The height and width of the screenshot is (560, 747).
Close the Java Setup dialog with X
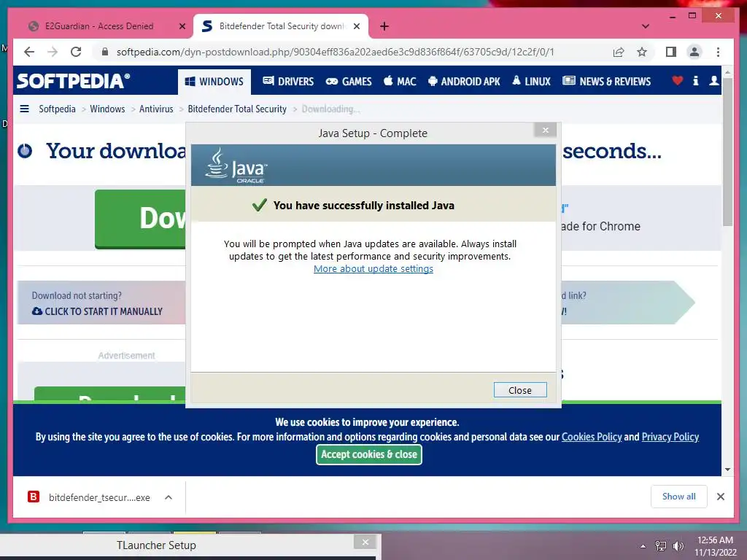click(x=546, y=130)
